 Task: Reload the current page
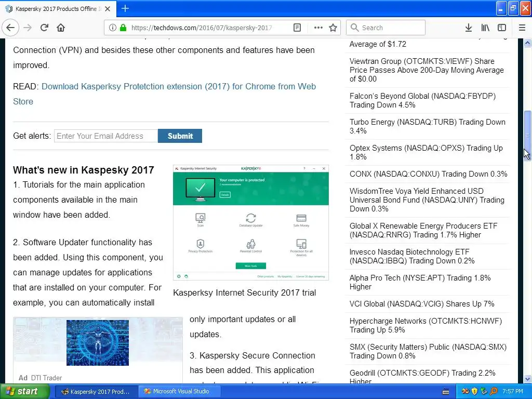click(x=44, y=28)
